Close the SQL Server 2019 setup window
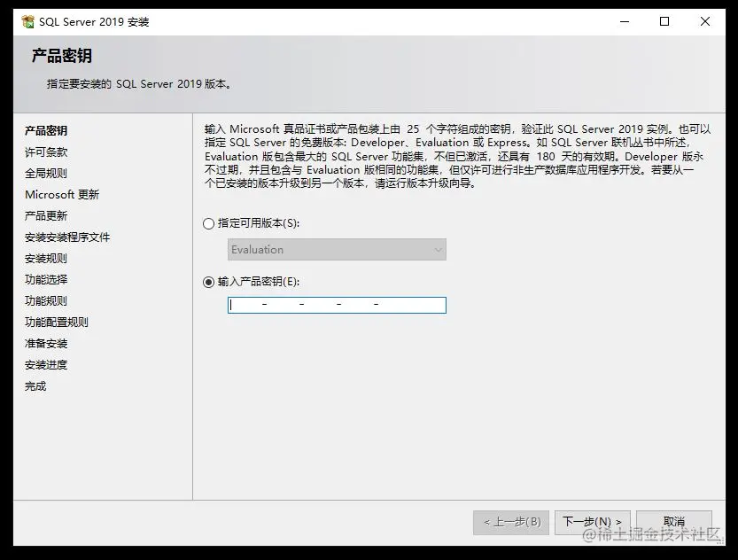Image resolution: width=738 pixels, height=560 pixels. [705, 21]
